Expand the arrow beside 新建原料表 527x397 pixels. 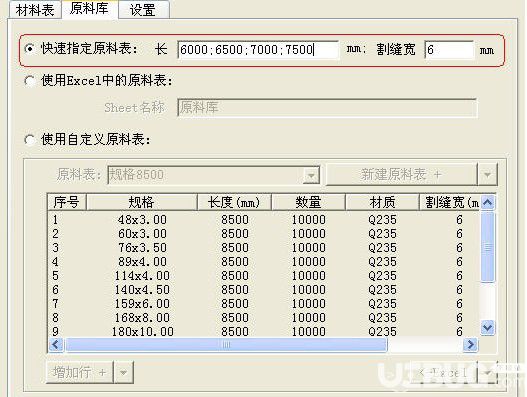487,174
